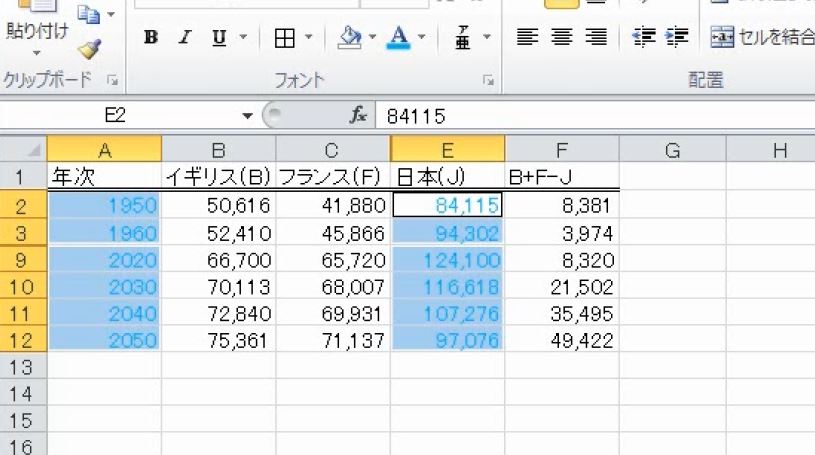
Task: Open the phonetic guide dropdown arrow
Action: pyautogui.click(x=487, y=37)
